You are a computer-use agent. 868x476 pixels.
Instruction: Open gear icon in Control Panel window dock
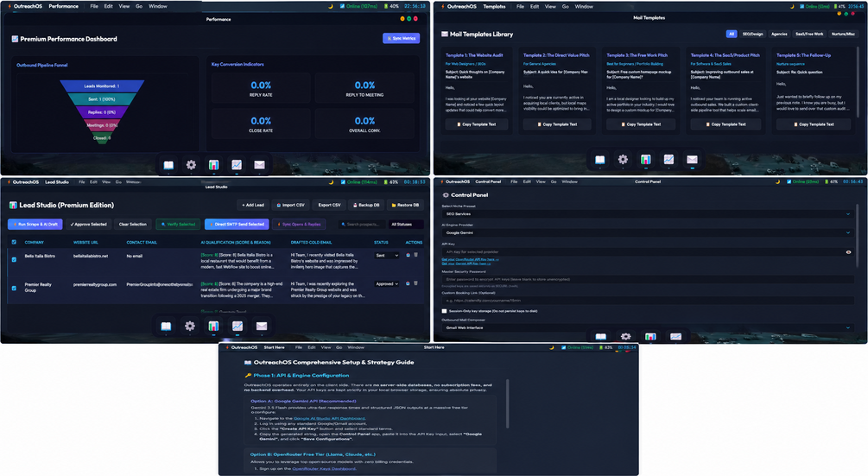[625, 337]
